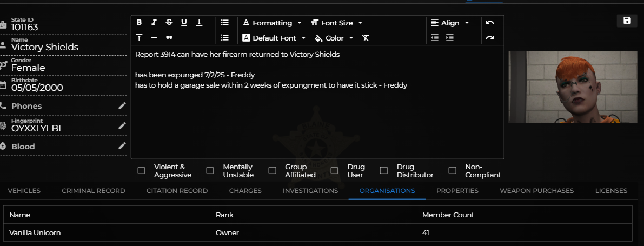This screenshot has width=644, height=246.
Task: Toggle bold formatting in the notes editor
Action: coord(139,23)
